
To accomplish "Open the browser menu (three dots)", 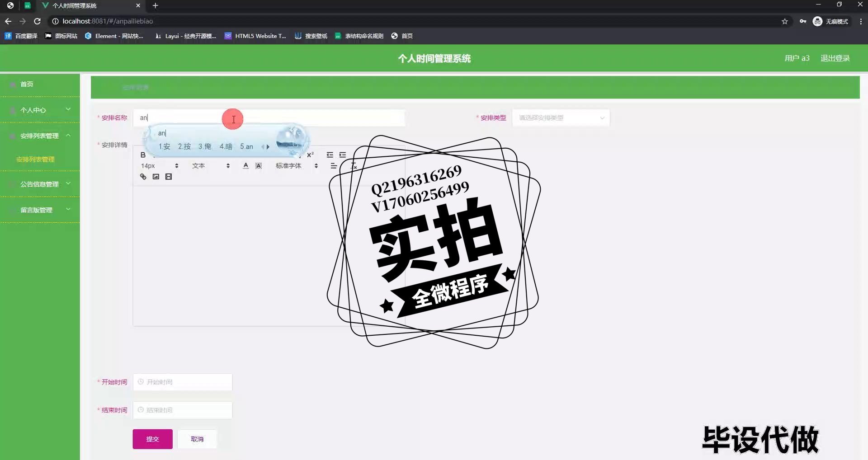I will [861, 21].
